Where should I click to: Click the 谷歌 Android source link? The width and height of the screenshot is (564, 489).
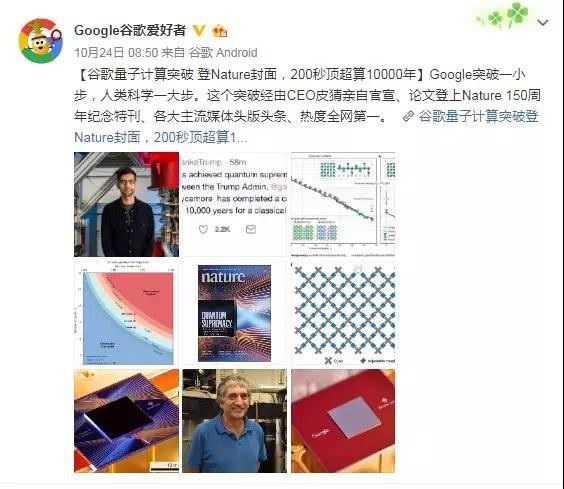pyautogui.click(x=223, y=53)
